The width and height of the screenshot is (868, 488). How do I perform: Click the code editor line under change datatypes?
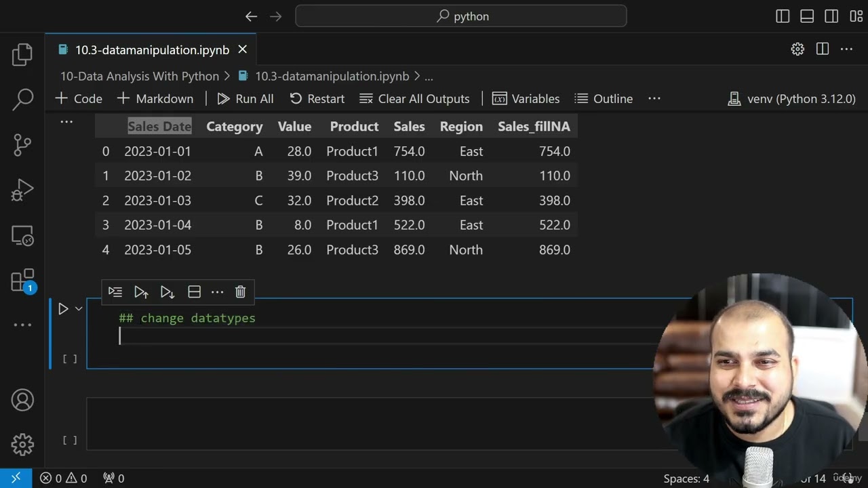tap(387, 336)
